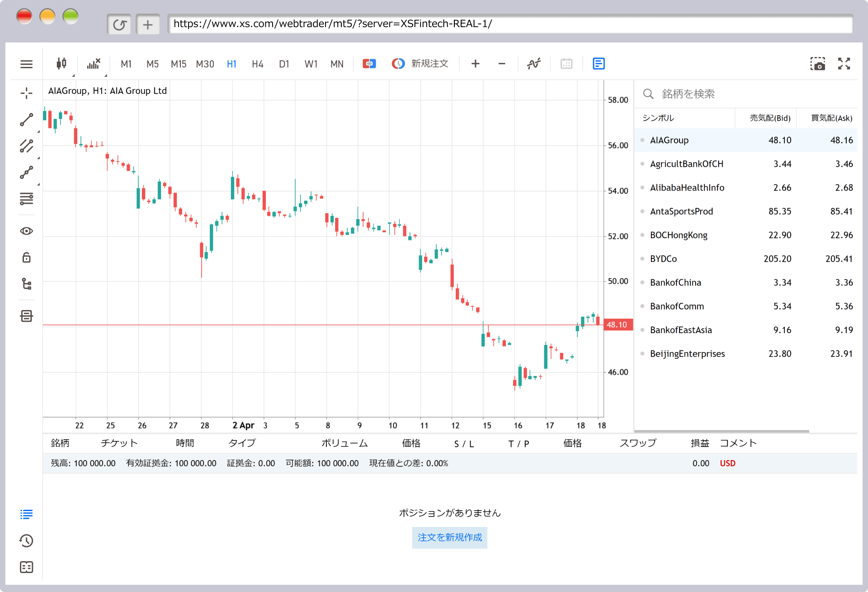
Task: Delete all drawn objects icon
Action: pos(27,316)
